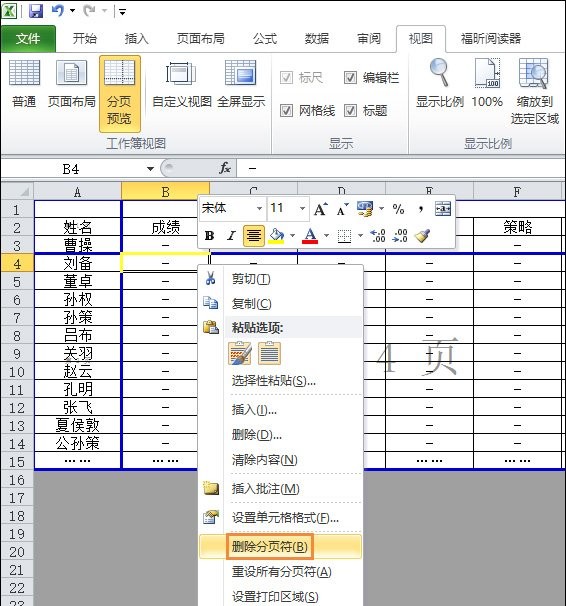The width and height of the screenshot is (566, 606).
Task: Decrease decimal places in mini toolbar
Action: pyautogui.click(x=400, y=235)
